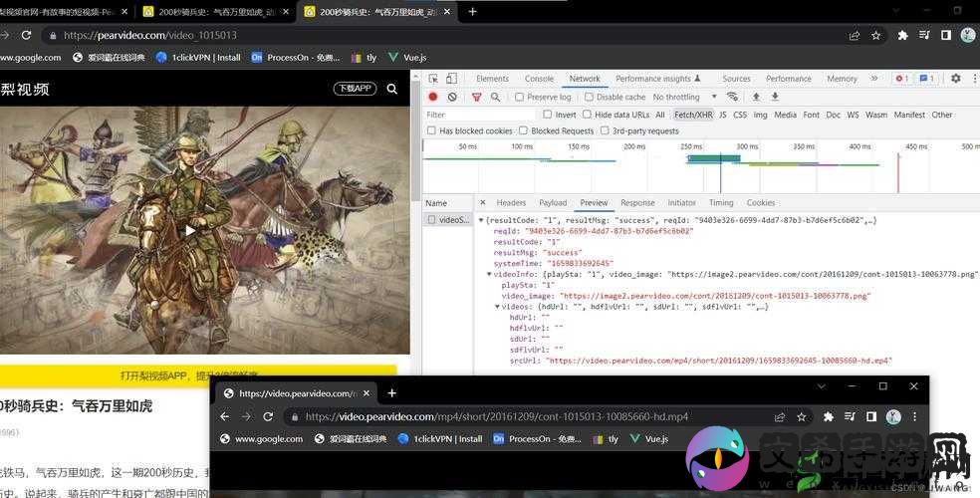
Task: Open the Response tab of the request
Action: point(637,203)
